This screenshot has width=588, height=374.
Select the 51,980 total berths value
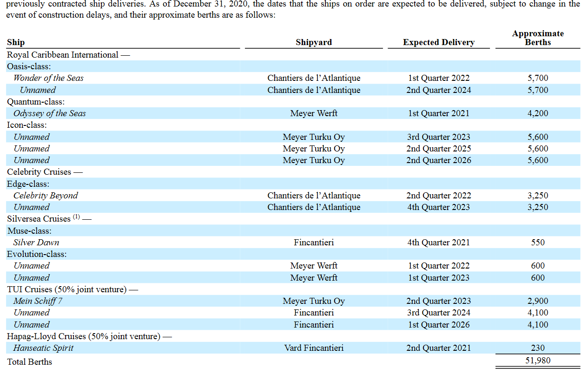pyautogui.click(x=538, y=361)
